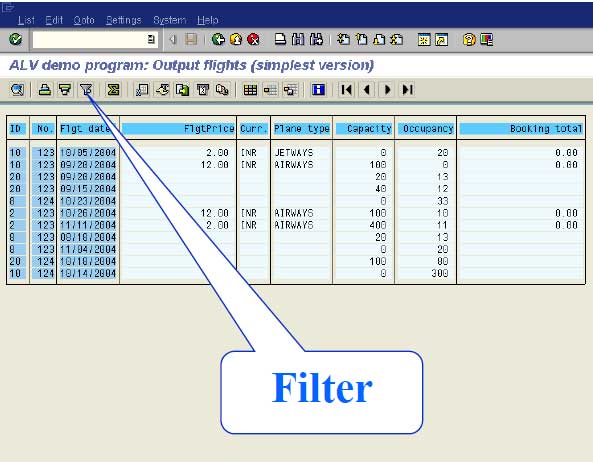
Task: Click the Print icon in standard toolbar
Action: click(280, 39)
